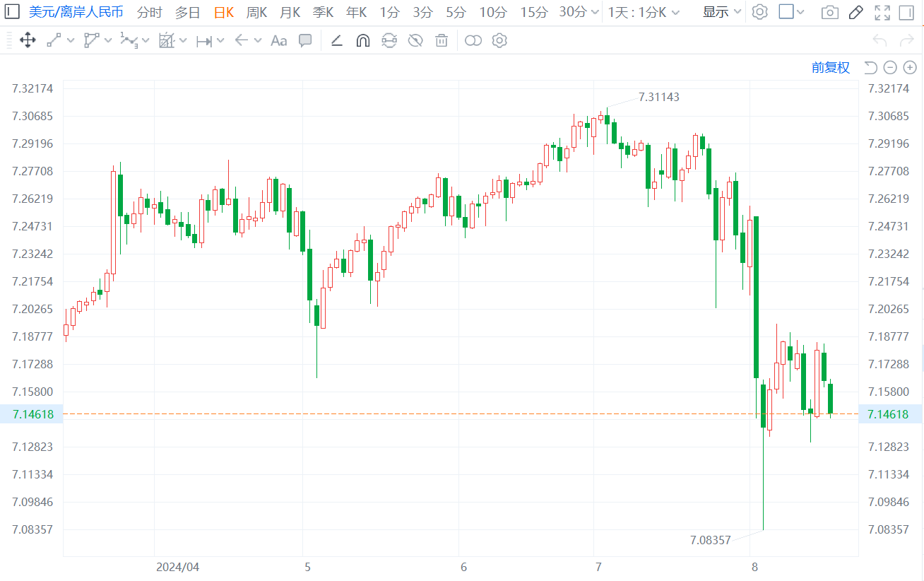Select the 1分 period tab
Image resolution: width=924 pixels, height=581 pixels.
click(x=389, y=12)
